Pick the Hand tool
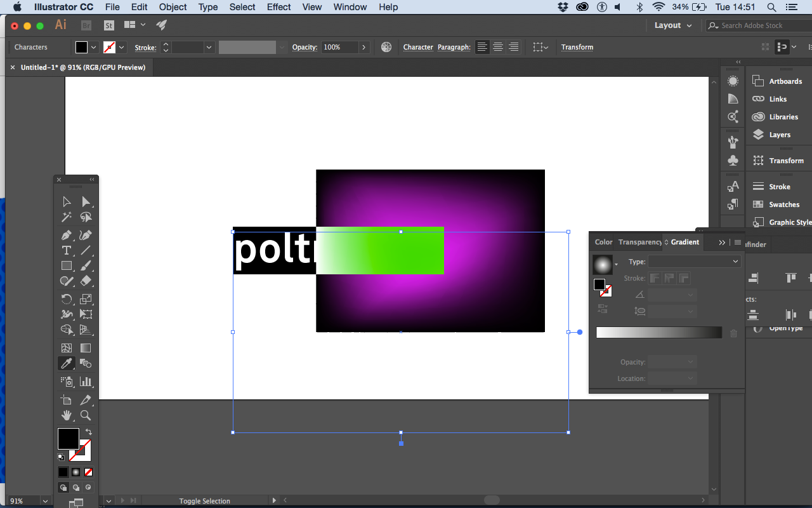The width and height of the screenshot is (812, 508). [x=67, y=415]
